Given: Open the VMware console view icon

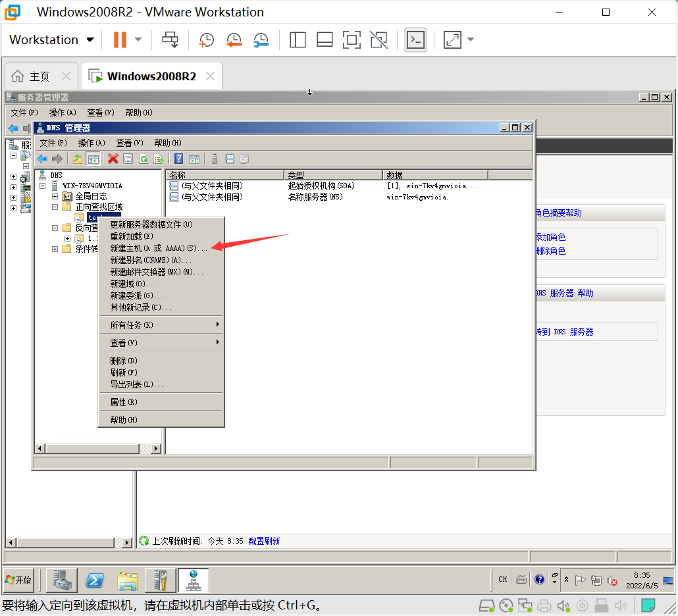Looking at the screenshot, I should 415,39.
